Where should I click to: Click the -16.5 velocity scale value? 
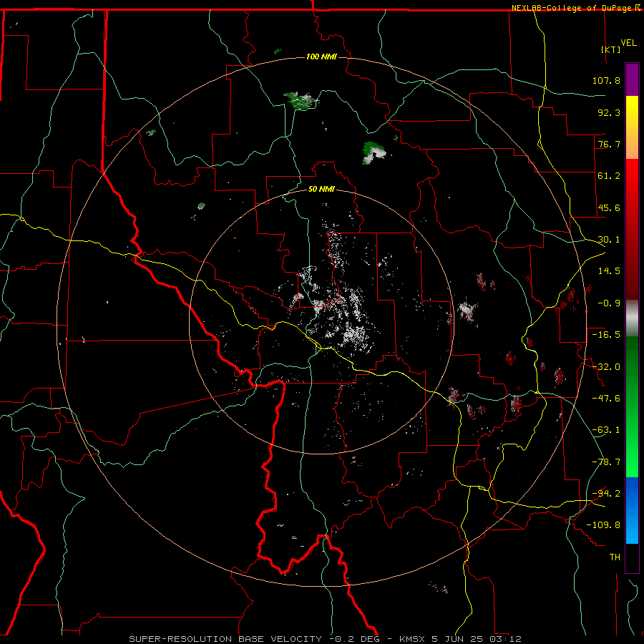606,335
